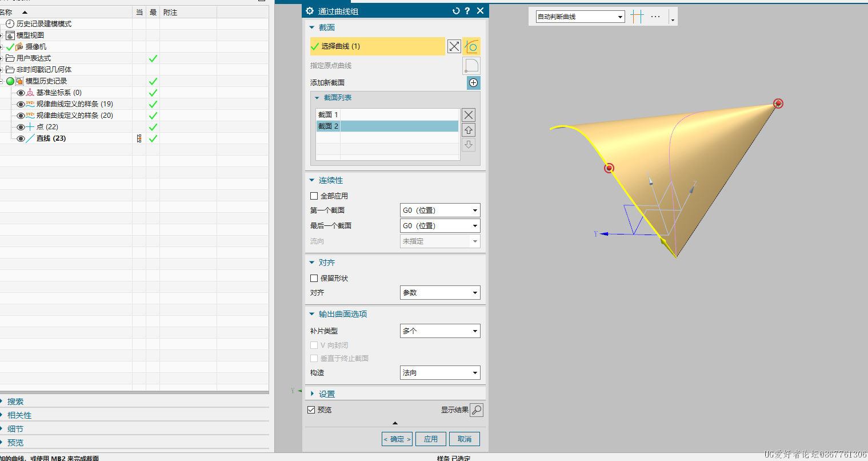
Task: Reset the 通过曲线组 dialog with the circular arrow
Action: point(456,11)
